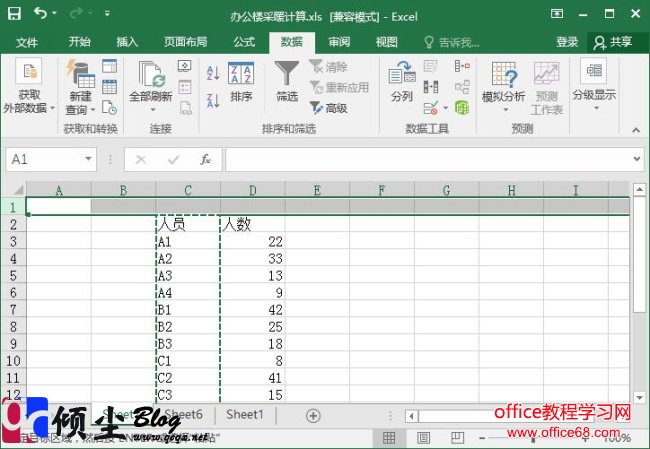650x449 pixels.
Task: Open the undo history dropdown arrow
Action: [54, 14]
